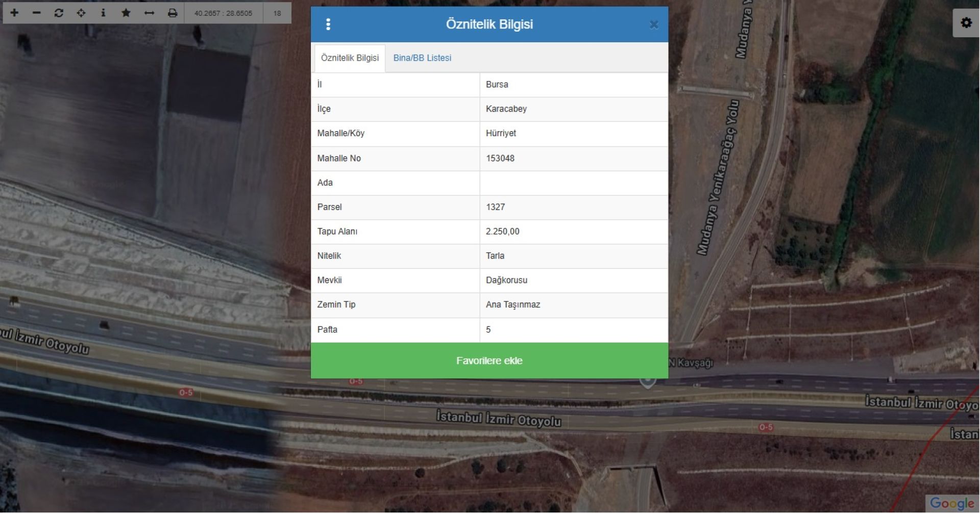The image size is (980, 514).
Task: Click the Mahalle/Köy row label
Action: [x=340, y=133]
